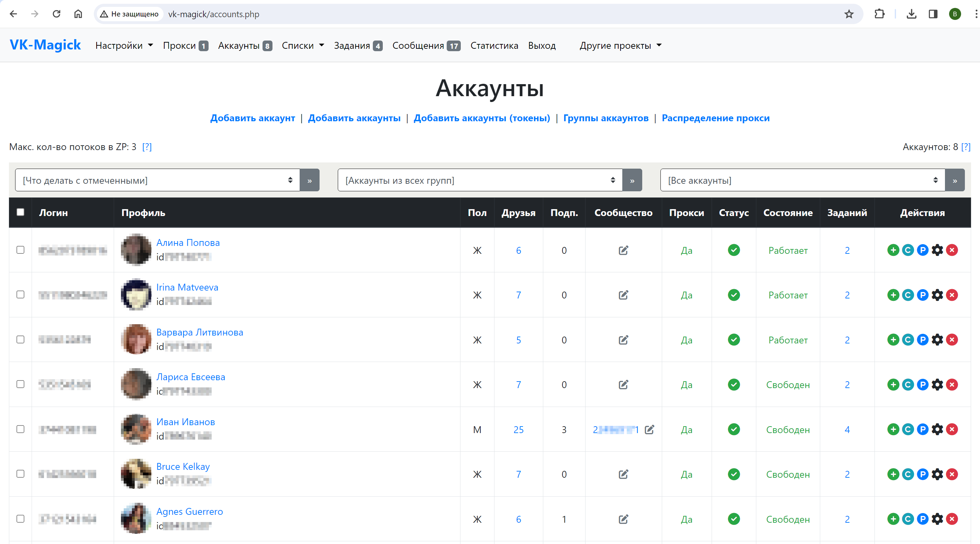
Task: Bookmark page with star icon
Action: (x=849, y=14)
